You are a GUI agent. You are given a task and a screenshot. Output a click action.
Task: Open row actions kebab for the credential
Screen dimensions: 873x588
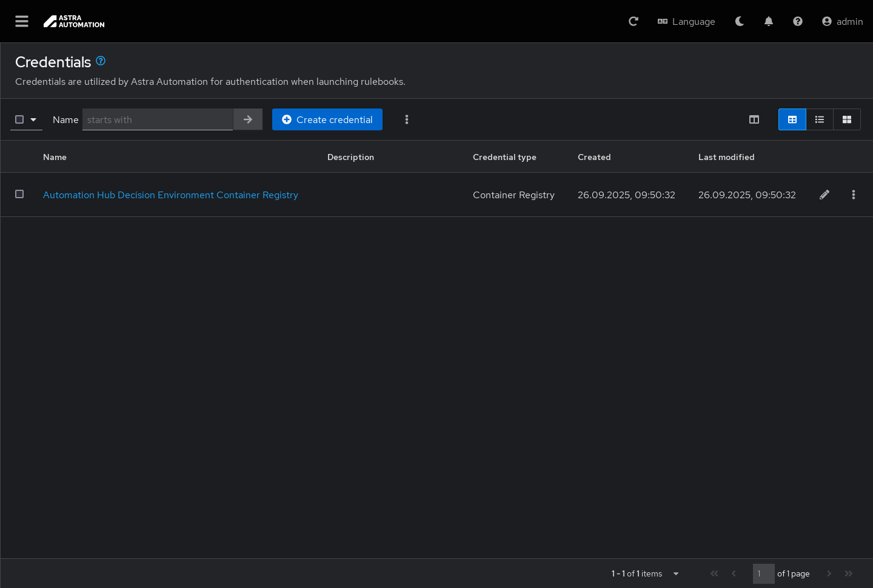pos(854,195)
